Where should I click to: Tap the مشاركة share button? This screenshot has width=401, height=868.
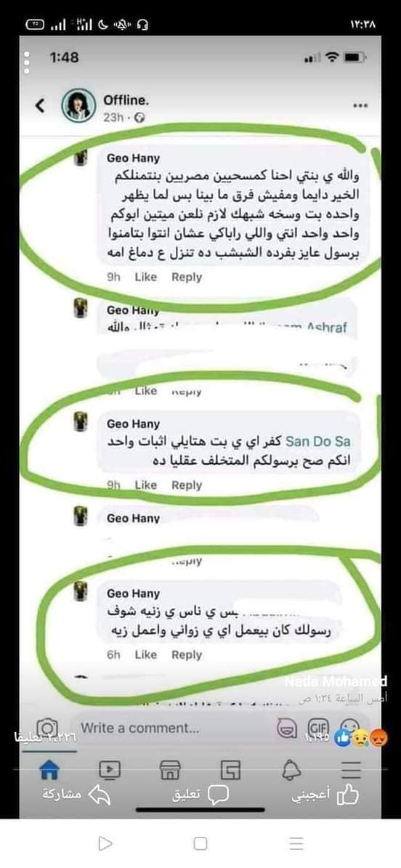[x=76, y=795]
